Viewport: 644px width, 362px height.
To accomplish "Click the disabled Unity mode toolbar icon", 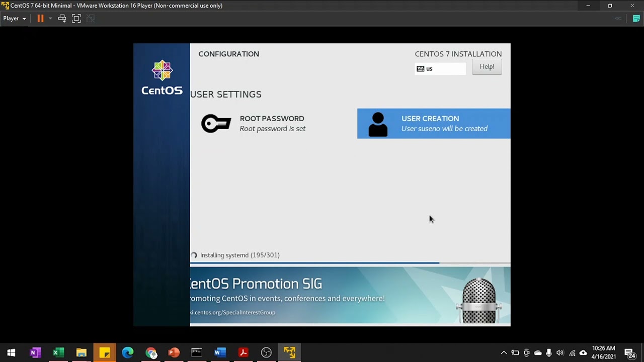I will pyautogui.click(x=91, y=19).
